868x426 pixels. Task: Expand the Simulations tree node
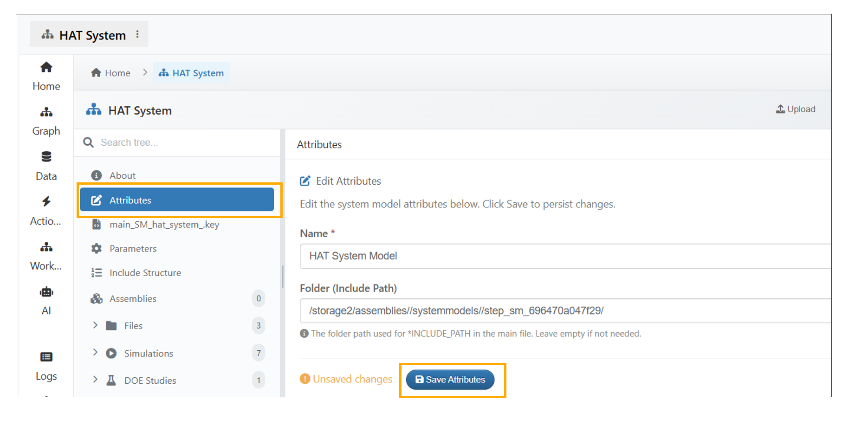click(95, 353)
